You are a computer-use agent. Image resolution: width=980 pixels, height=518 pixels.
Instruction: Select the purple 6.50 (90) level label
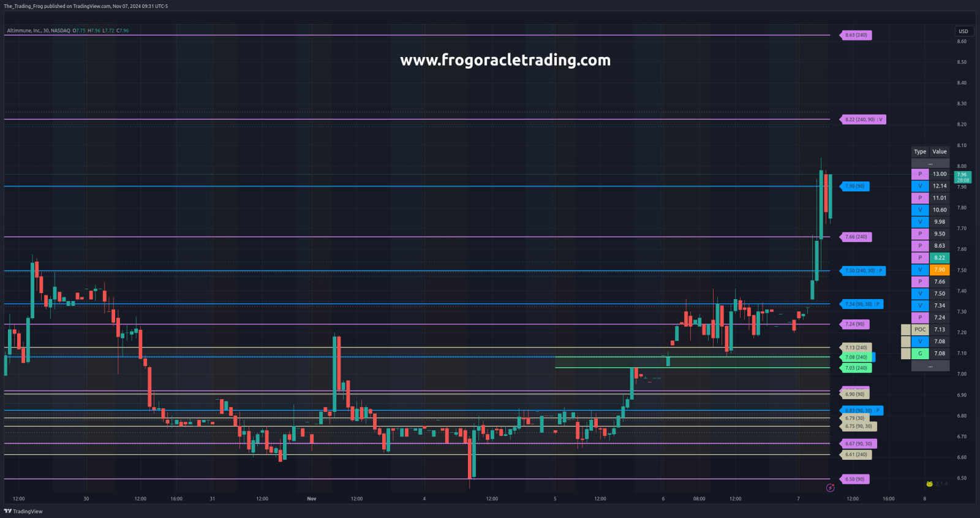(x=855, y=479)
